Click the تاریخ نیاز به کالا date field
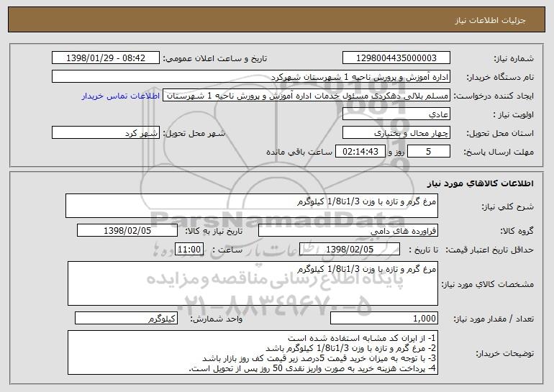 coord(127,231)
